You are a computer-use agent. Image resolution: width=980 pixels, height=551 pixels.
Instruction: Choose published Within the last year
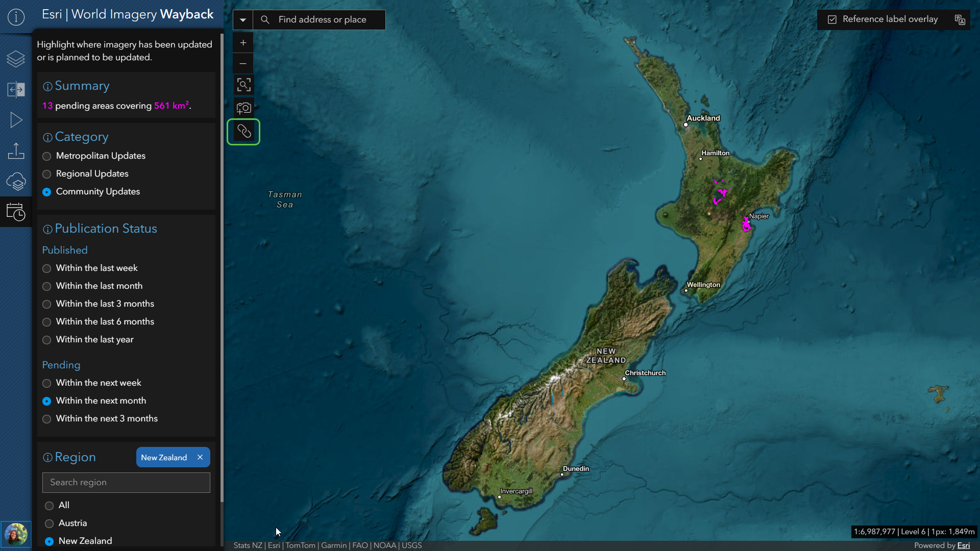(x=88, y=340)
